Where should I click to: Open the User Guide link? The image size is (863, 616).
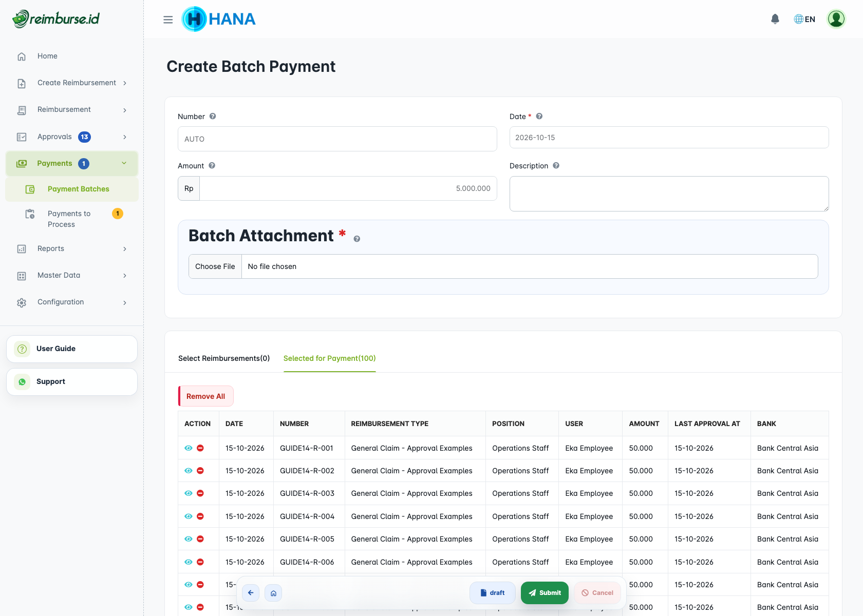(x=72, y=349)
